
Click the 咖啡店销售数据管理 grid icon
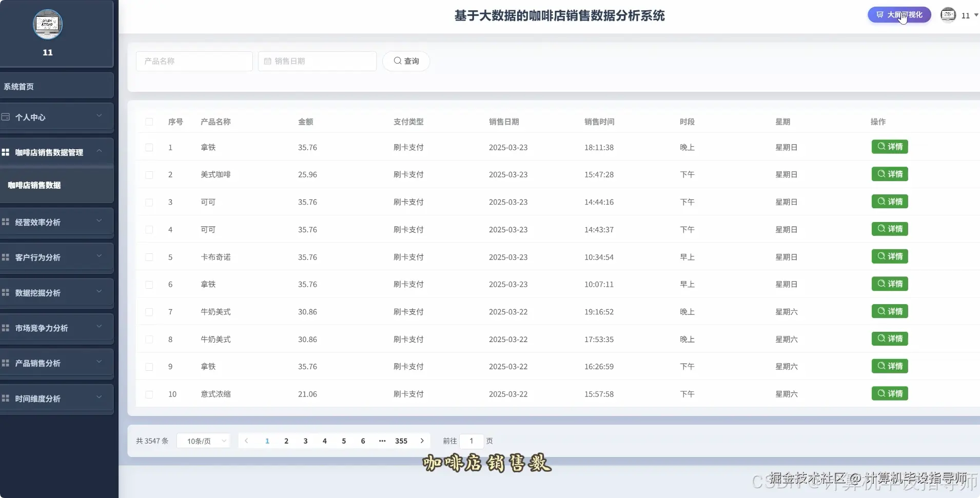[6, 152]
